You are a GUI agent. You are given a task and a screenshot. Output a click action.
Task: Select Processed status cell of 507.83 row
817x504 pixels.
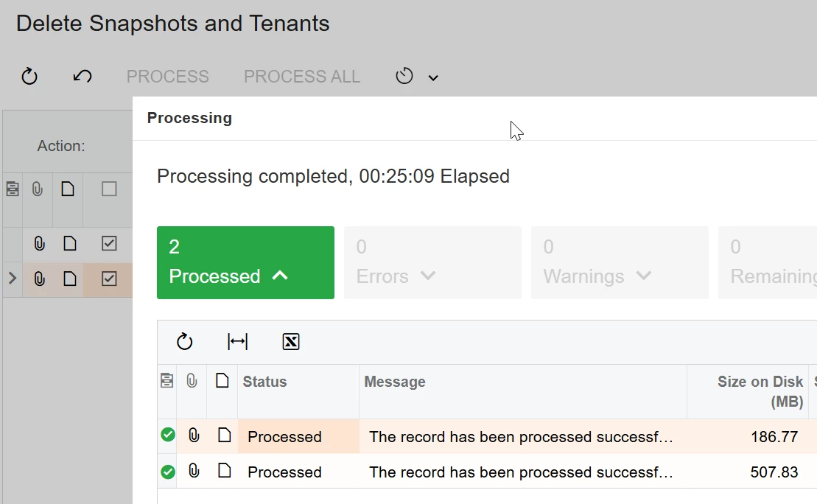(298, 472)
